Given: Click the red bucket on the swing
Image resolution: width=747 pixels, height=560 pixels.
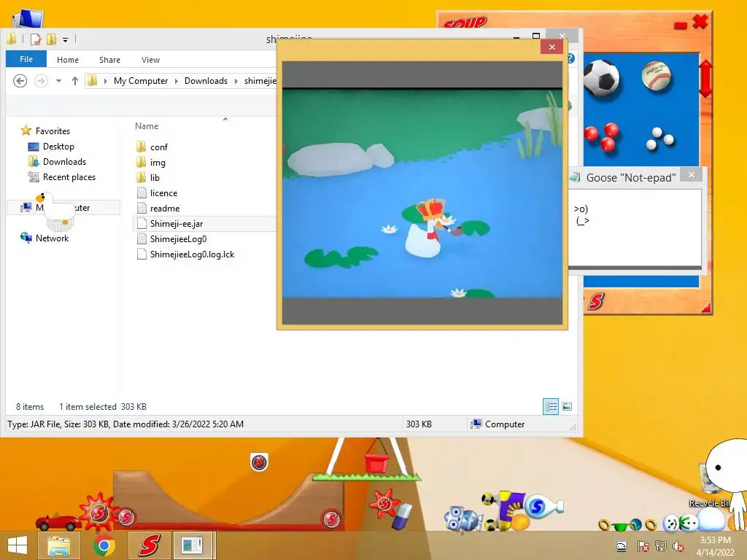Looking at the screenshot, I should click(x=377, y=462).
